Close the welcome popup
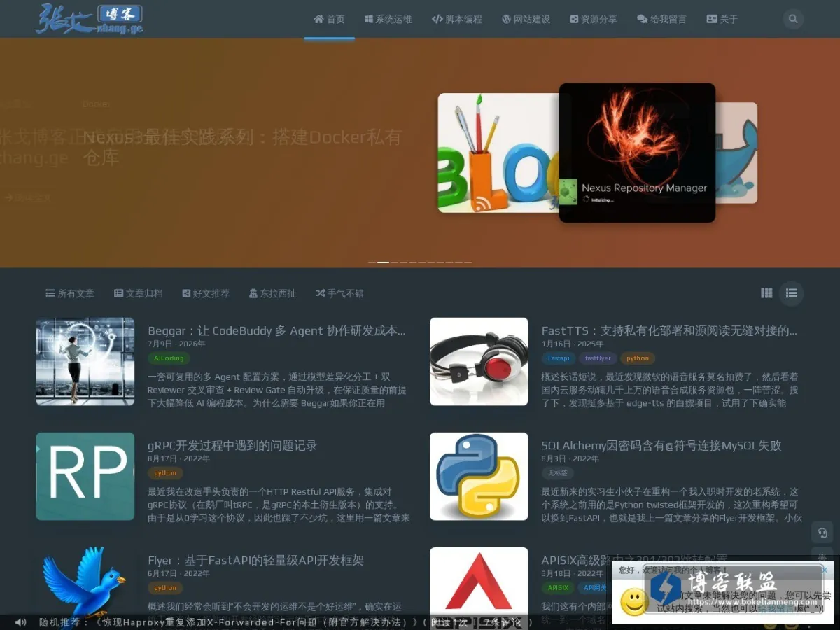840x630 pixels. pos(825,570)
